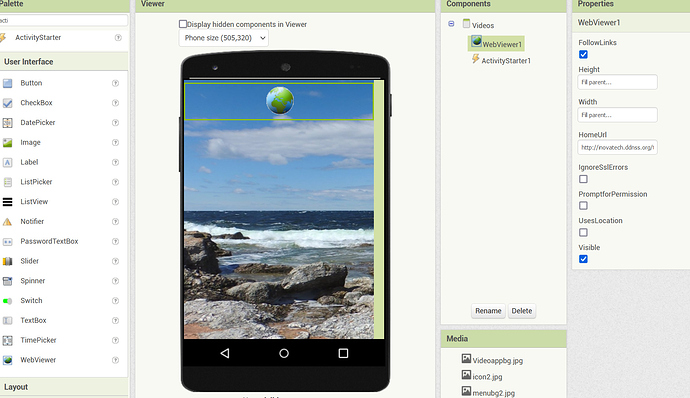Pick the Slider component icon
The height and width of the screenshot is (398, 690).
(x=7, y=262)
